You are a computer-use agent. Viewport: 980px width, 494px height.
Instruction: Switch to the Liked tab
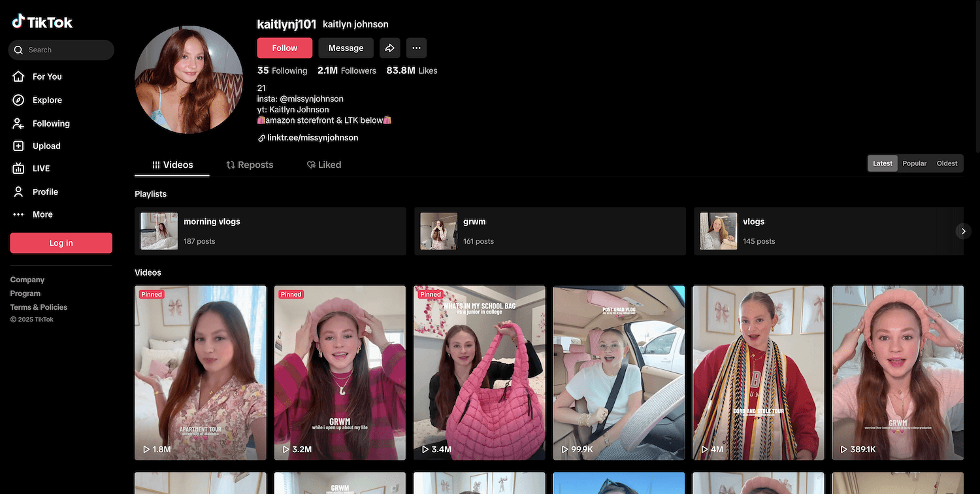(x=324, y=165)
